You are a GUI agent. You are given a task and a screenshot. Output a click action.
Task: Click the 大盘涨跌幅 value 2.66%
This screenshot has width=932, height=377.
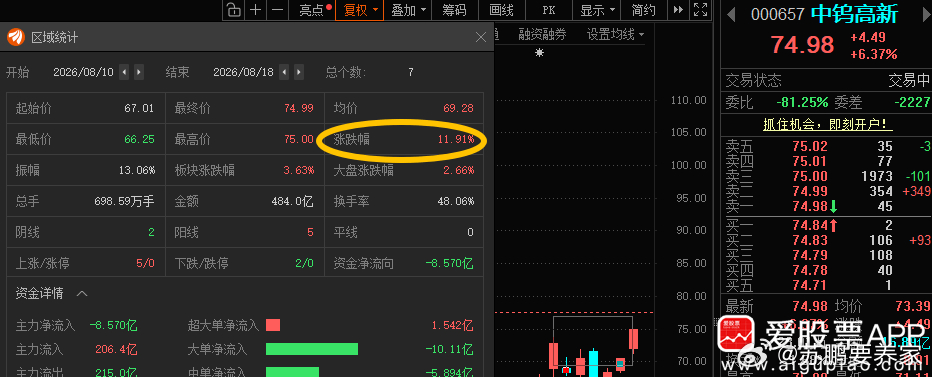coord(458,171)
